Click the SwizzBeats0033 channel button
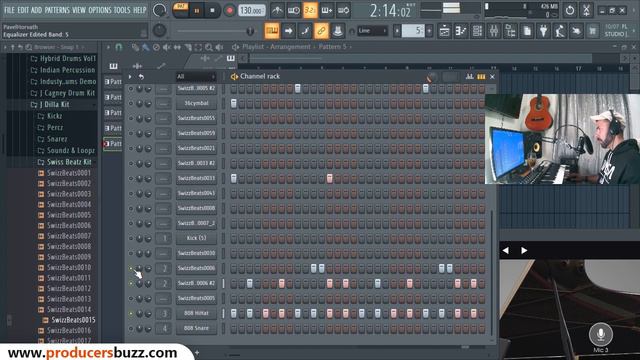Screen dimensions: 640x360 (196, 178)
